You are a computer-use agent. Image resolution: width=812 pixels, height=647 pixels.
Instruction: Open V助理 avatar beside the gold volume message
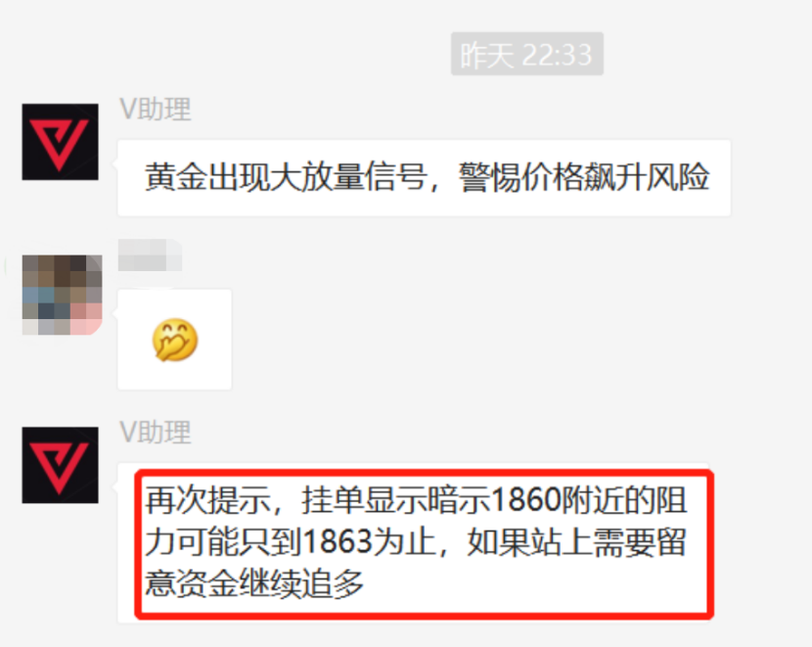pyautogui.click(x=60, y=142)
